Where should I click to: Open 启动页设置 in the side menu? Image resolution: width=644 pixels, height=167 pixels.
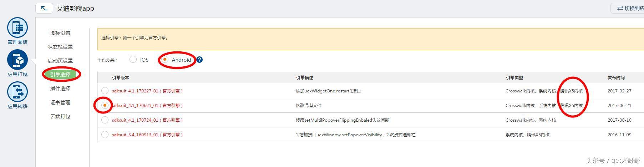coord(60,61)
